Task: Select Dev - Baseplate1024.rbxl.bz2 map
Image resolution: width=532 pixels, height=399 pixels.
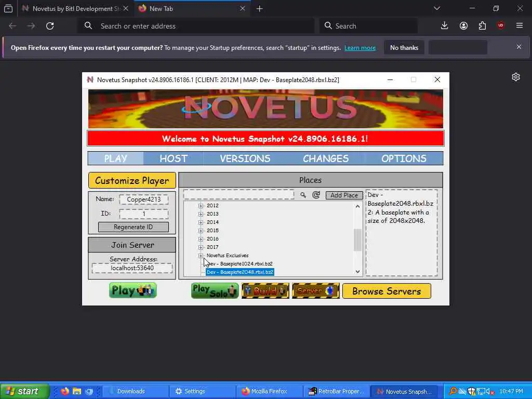Action: [x=240, y=263]
